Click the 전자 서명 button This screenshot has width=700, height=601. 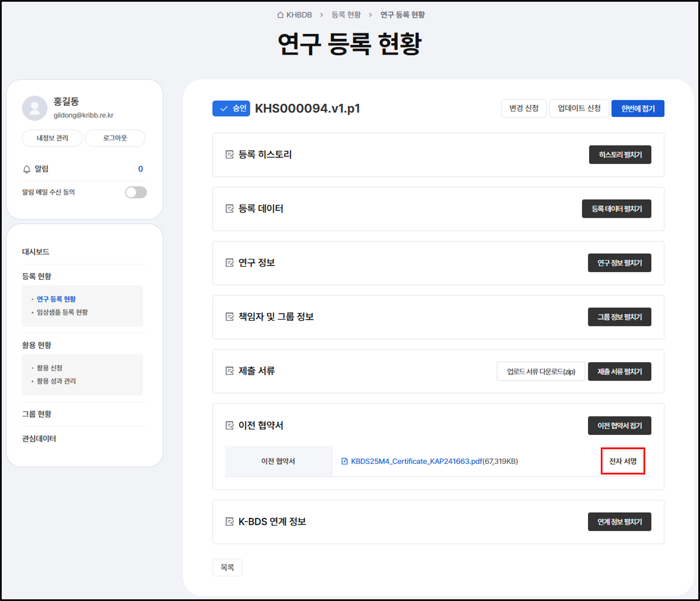click(x=623, y=461)
